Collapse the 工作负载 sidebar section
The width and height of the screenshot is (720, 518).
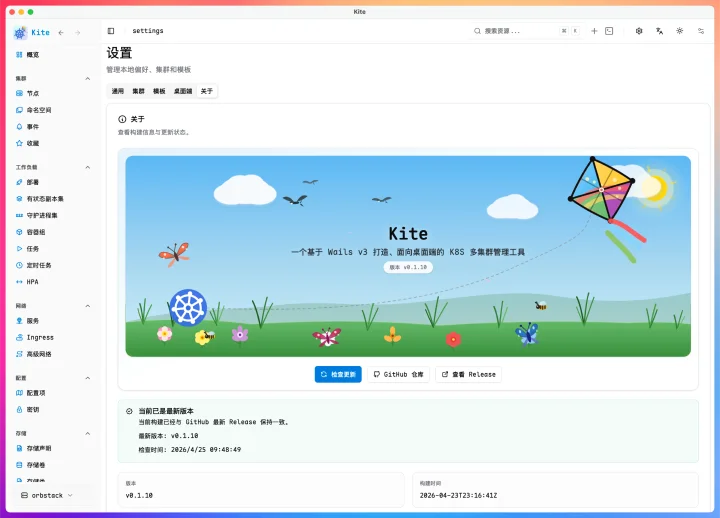coord(88,167)
